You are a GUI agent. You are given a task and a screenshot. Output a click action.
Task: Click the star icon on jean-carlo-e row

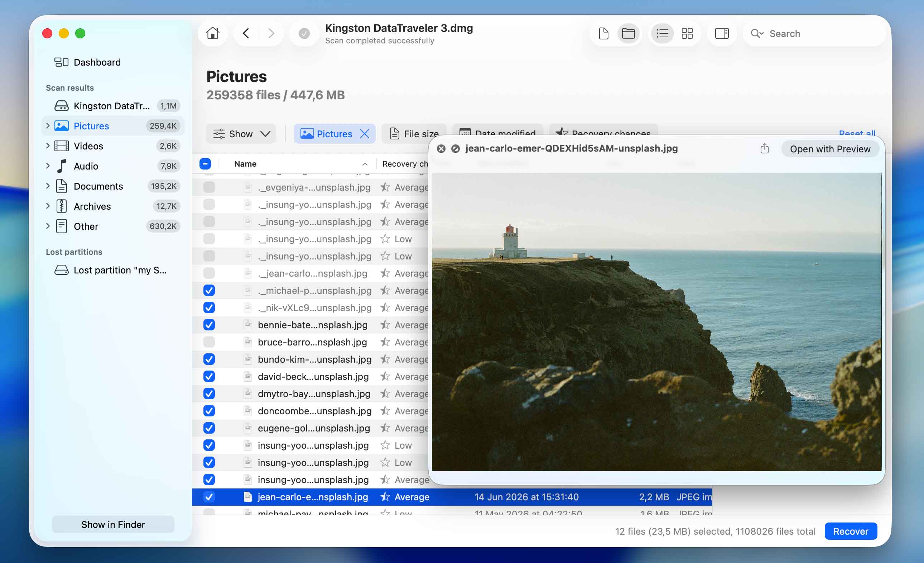tap(385, 497)
